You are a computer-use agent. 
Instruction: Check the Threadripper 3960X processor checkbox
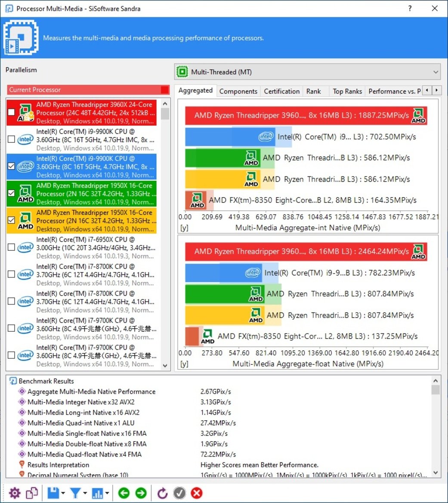[x=11, y=112]
